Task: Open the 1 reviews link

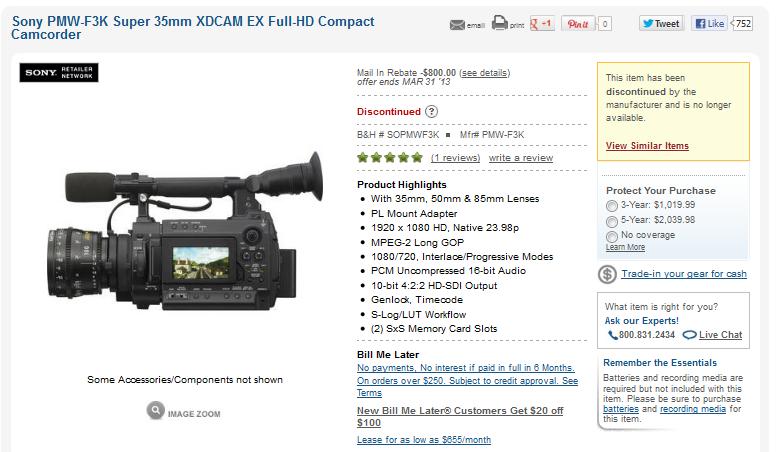Action: click(x=455, y=158)
